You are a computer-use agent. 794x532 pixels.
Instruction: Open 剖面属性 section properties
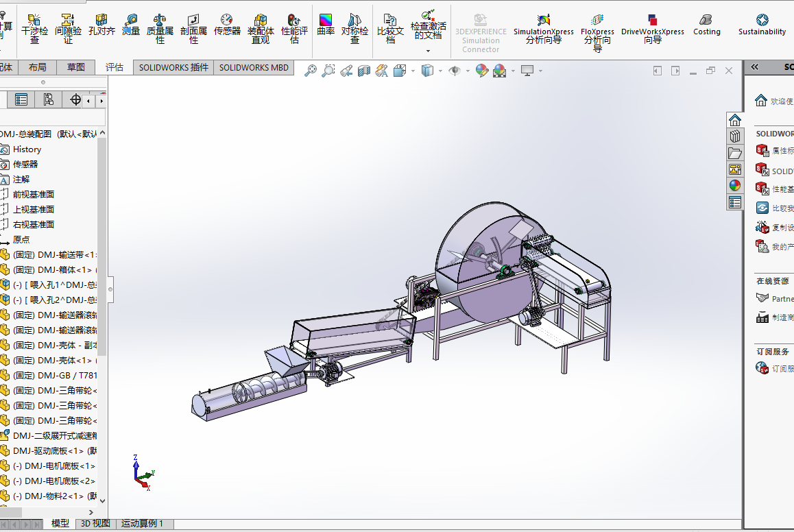pos(193,29)
